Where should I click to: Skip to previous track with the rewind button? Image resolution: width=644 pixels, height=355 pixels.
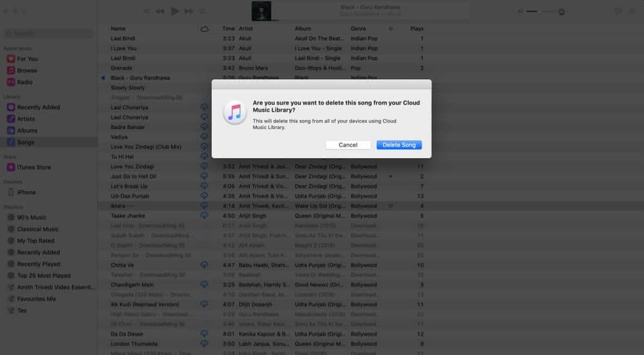160,11
